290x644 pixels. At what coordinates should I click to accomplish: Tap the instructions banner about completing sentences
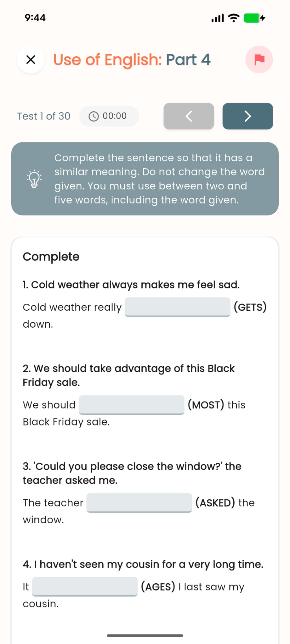pyautogui.click(x=145, y=179)
